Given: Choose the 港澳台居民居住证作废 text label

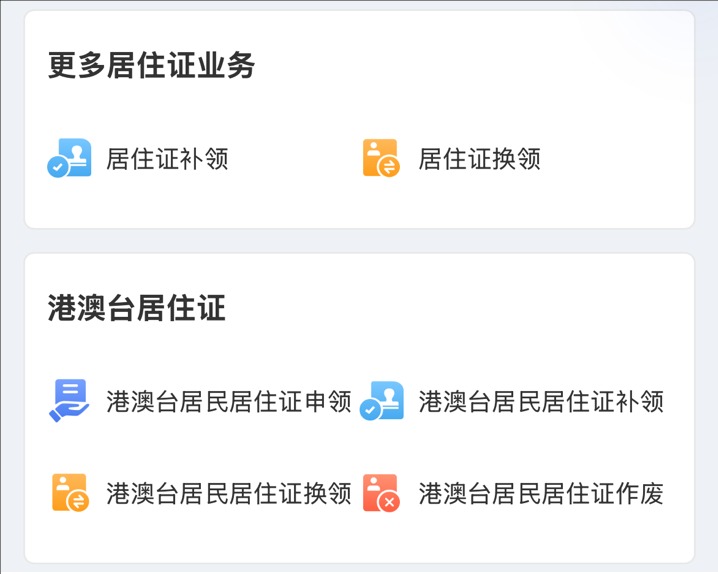Looking at the screenshot, I should point(541,493).
